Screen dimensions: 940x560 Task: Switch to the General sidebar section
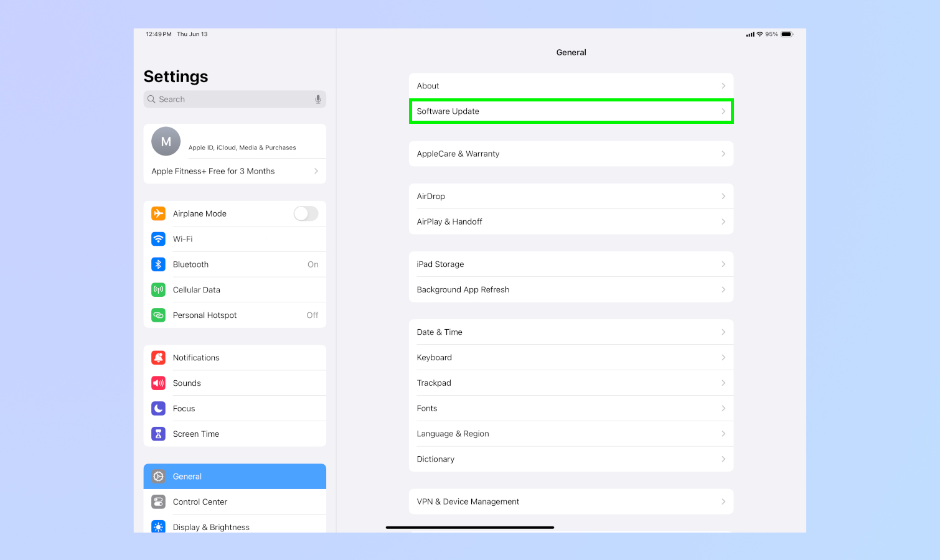[235, 476]
